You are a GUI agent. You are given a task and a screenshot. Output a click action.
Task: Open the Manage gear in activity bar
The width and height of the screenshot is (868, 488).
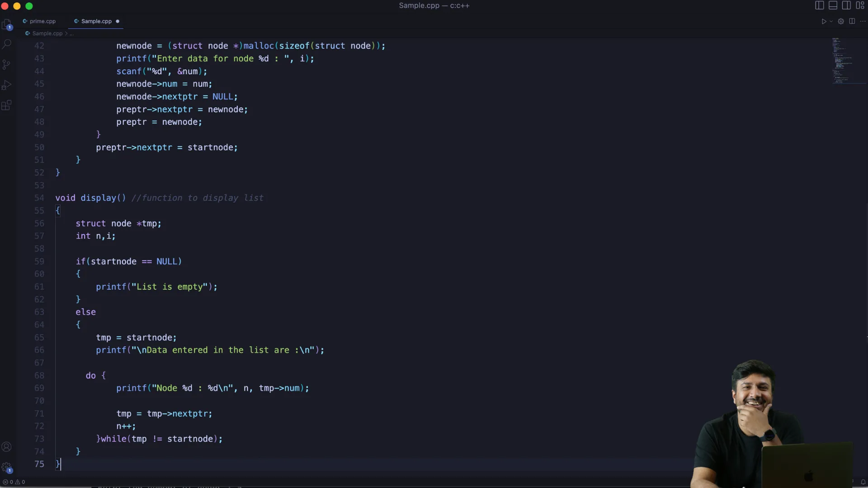(7, 467)
